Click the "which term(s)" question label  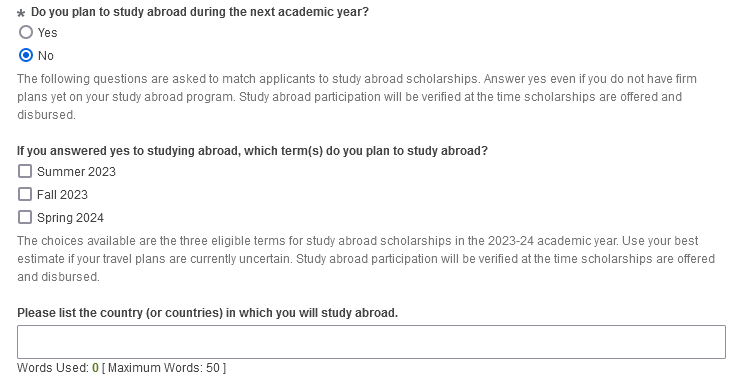(252, 151)
